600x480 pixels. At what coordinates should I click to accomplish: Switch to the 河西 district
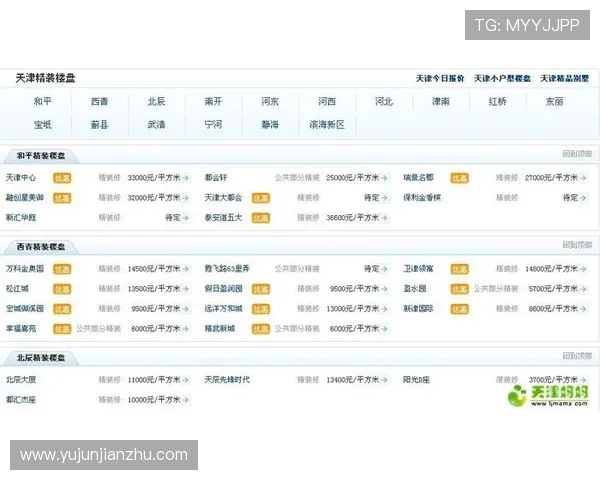click(327, 101)
